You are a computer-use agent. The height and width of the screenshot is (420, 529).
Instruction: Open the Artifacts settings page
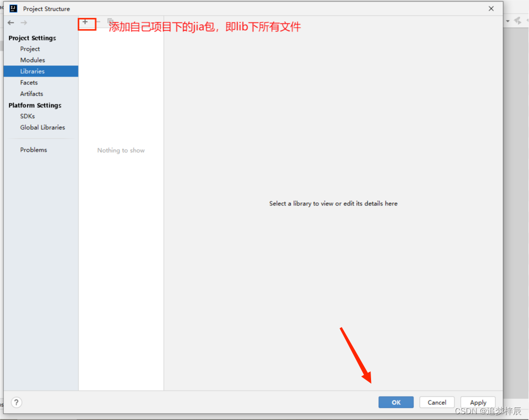click(31, 94)
